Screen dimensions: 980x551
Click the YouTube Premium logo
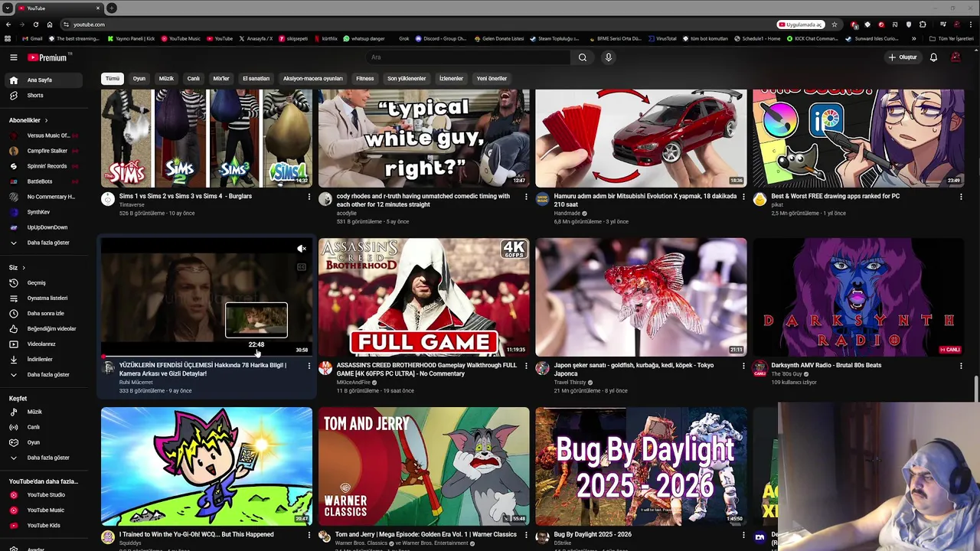47,57
